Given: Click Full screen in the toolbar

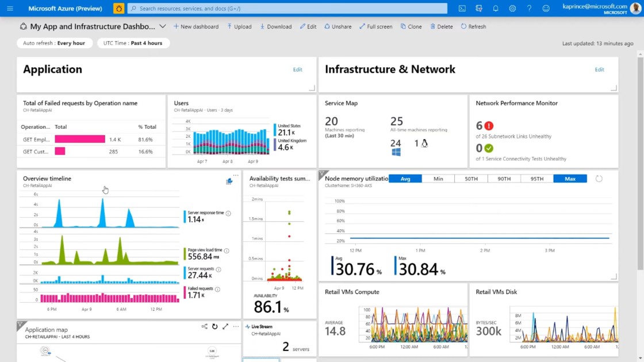Looking at the screenshot, I should [x=376, y=26].
